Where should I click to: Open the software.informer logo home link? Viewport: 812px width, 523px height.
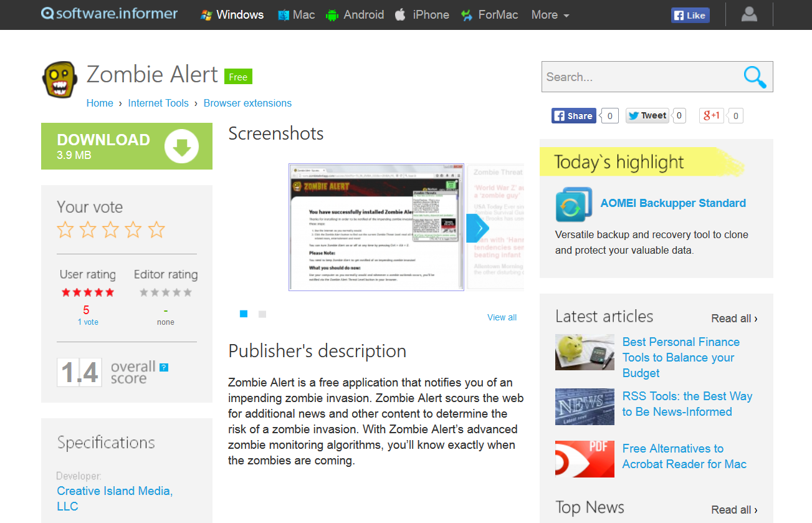(109, 14)
